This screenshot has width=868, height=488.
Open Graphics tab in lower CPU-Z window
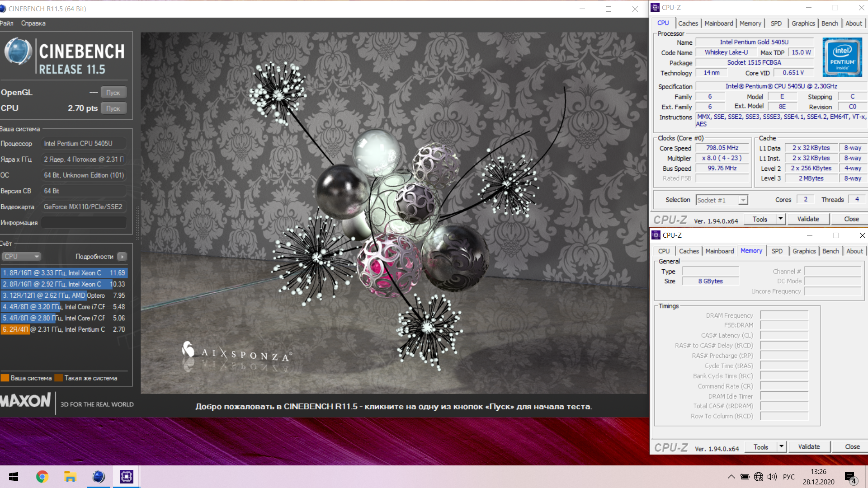[x=804, y=251]
